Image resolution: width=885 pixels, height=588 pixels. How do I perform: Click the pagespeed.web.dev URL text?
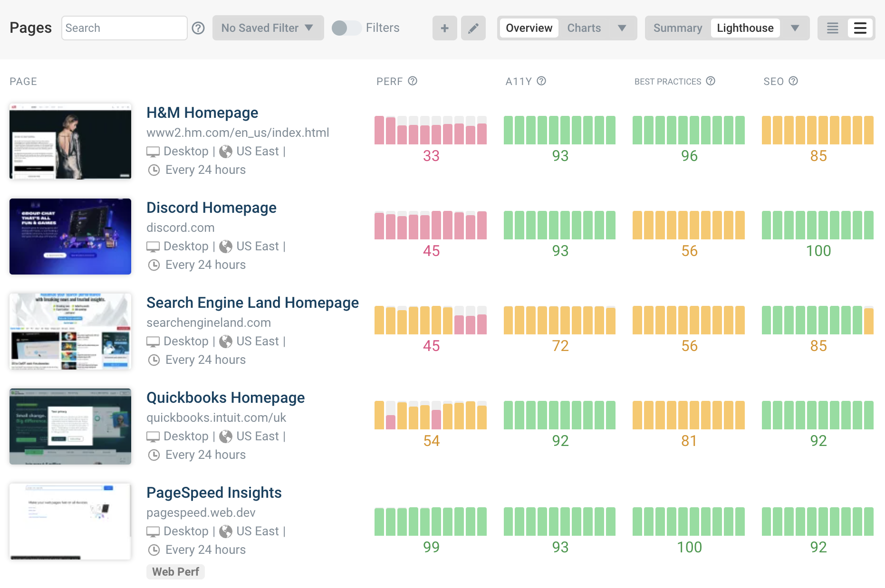pos(201,512)
